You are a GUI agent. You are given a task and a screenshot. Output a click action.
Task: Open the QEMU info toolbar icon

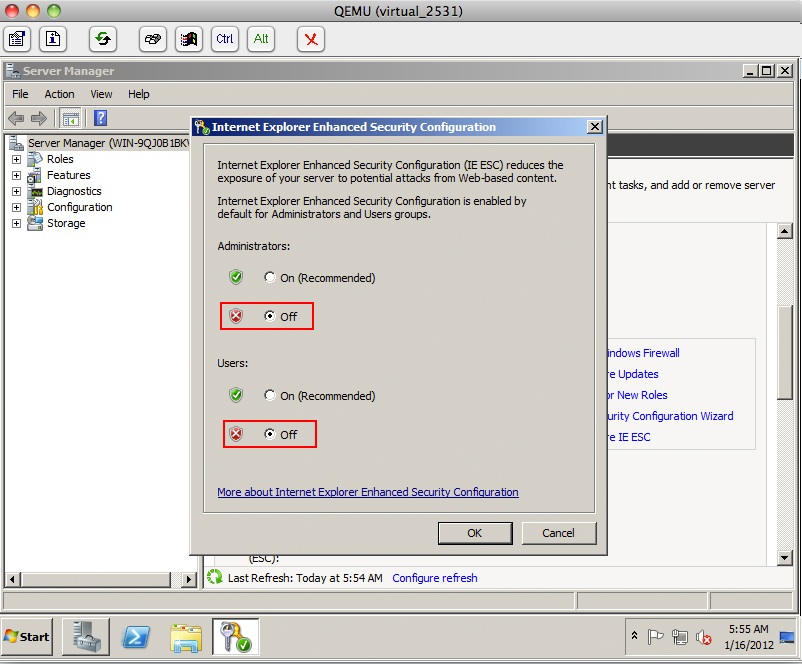53,39
